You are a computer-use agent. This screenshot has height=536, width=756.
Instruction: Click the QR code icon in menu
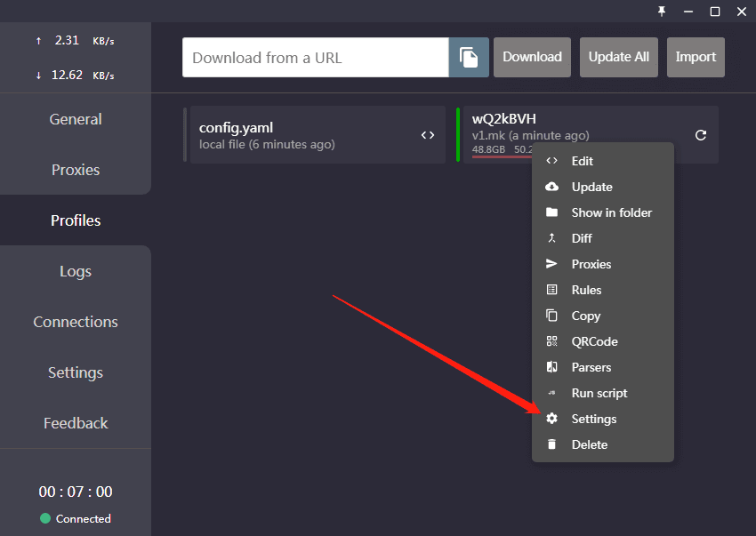click(x=551, y=341)
